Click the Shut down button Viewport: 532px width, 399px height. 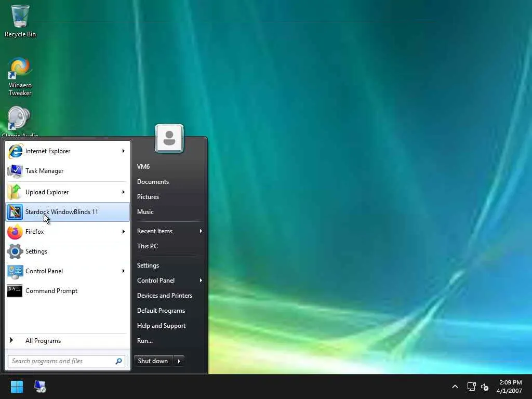point(153,361)
